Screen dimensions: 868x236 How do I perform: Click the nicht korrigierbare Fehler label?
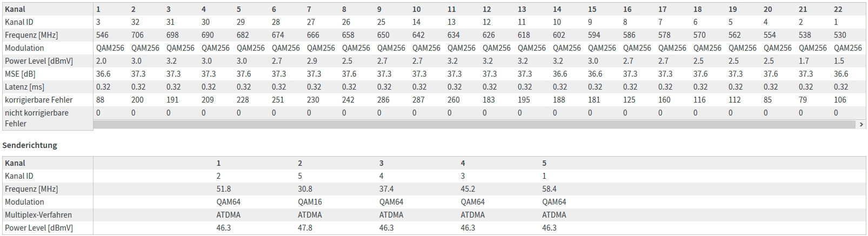(x=37, y=118)
